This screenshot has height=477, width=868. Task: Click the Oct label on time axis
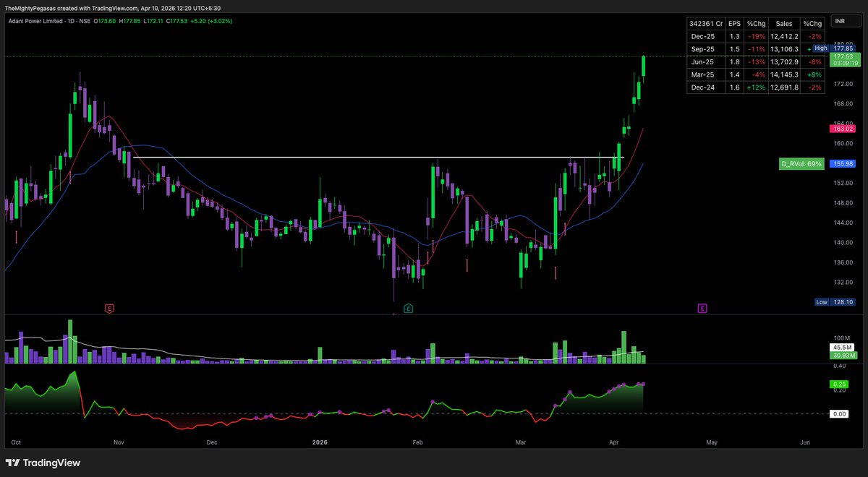pyautogui.click(x=17, y=442)
